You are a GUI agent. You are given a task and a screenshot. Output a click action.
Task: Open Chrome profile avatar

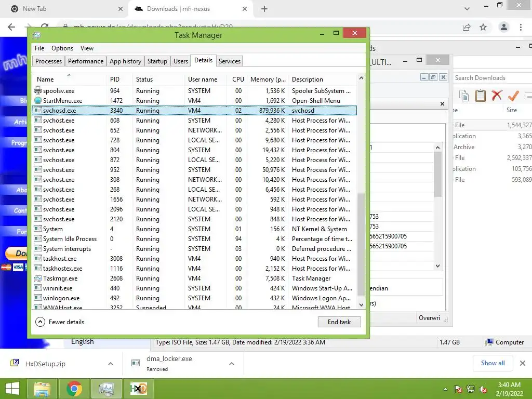[504, 27]
